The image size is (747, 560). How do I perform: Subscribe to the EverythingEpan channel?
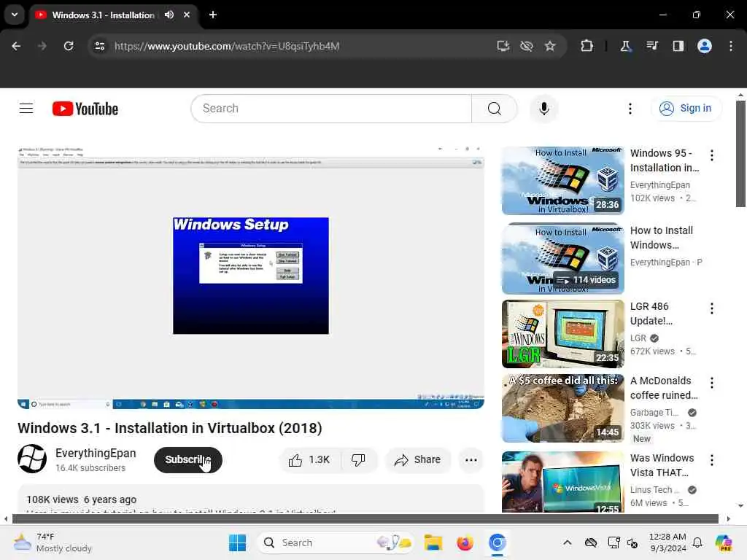pyautogui.click(x=188, y=460)
